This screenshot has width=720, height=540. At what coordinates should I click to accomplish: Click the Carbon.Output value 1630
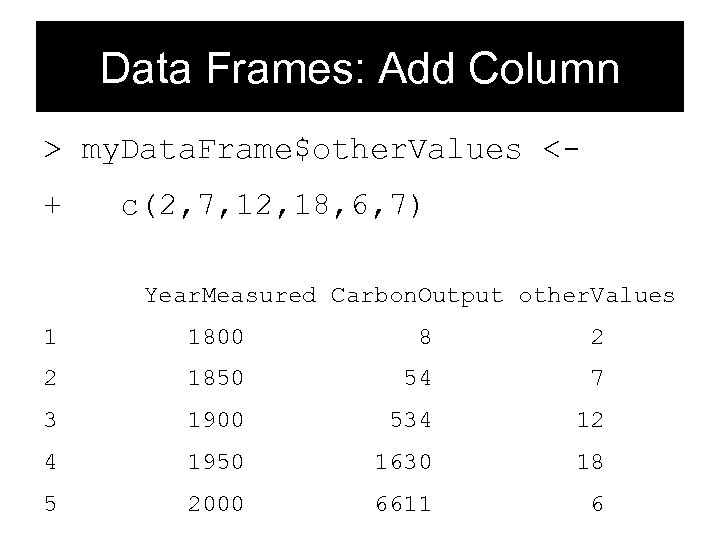click(x=404, y=463)
